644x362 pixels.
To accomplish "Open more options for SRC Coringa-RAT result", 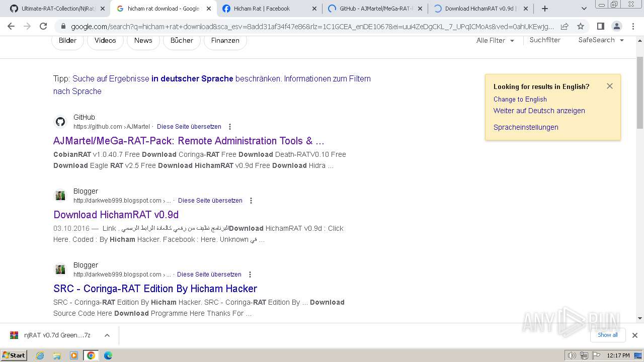I will (250, 275).
